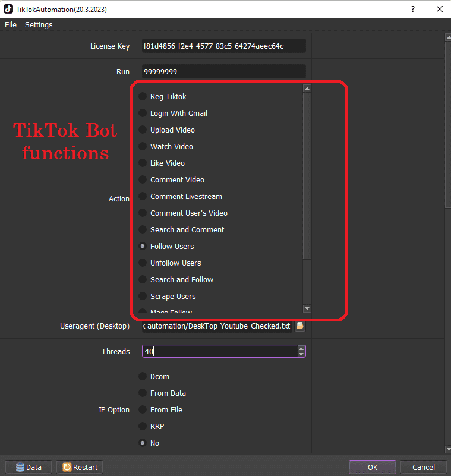Click main window scroll up arrow

click(448, 37)
